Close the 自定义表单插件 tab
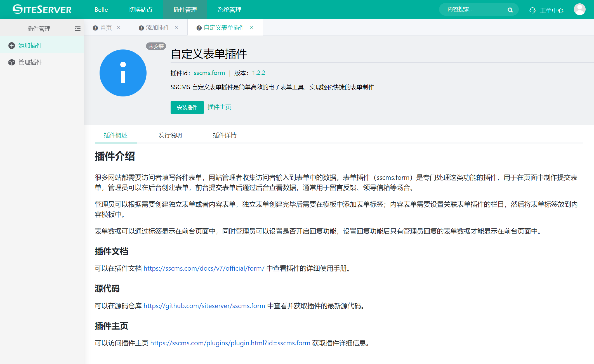The image size is (594, 364). coord(252,27)
